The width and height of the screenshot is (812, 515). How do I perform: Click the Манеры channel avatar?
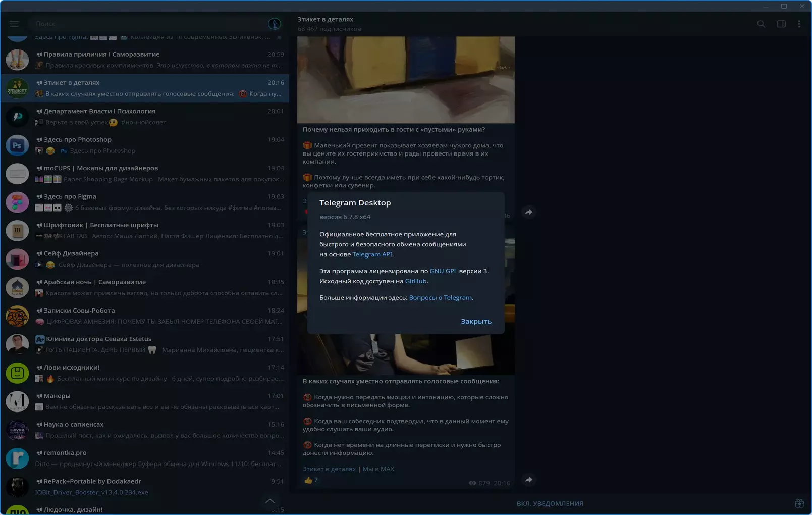[17, 401]
